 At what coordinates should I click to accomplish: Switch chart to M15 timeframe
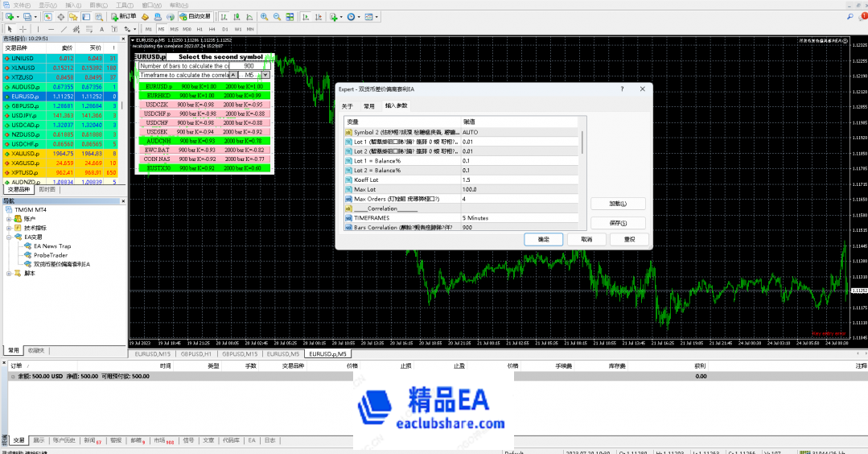(x=174, y=29)
